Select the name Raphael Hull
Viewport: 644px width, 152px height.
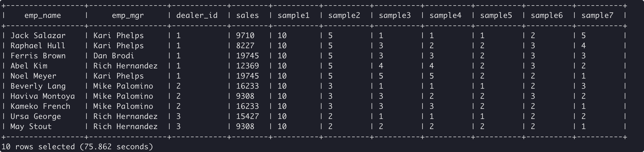click(38, 46)
